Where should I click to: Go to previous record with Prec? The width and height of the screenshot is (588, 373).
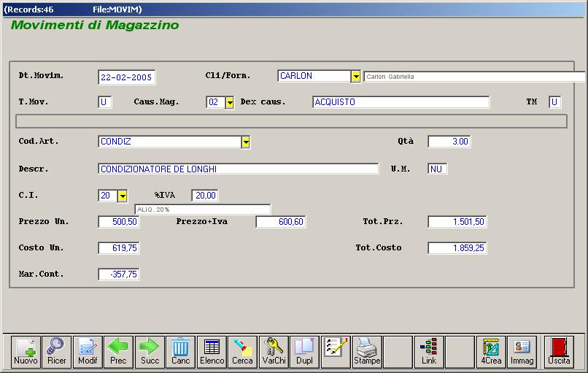[118, 352]
